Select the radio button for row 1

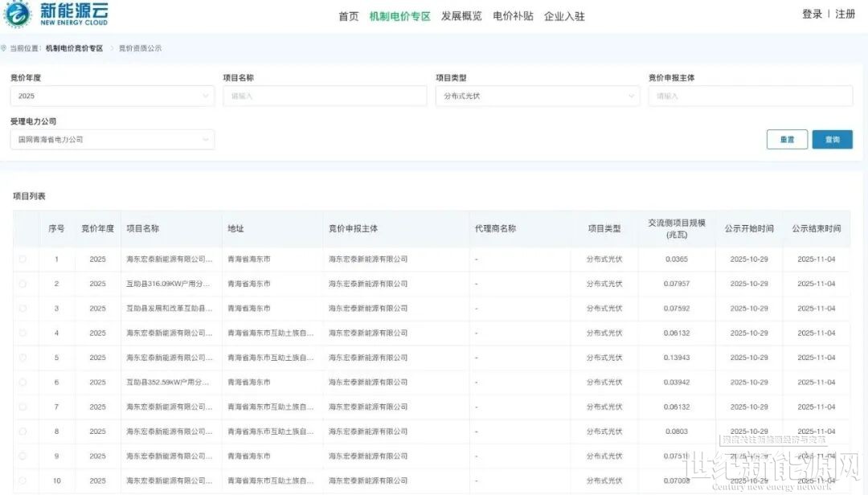click(23, 259)
